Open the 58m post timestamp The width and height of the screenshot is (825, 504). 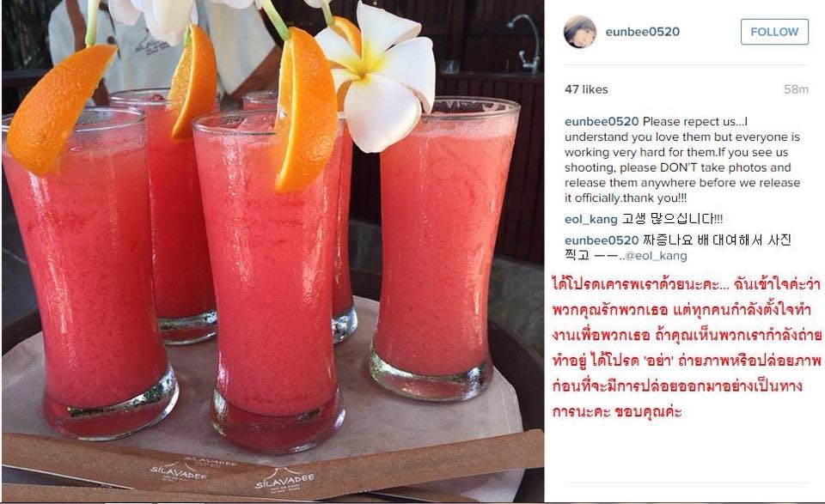796,89
